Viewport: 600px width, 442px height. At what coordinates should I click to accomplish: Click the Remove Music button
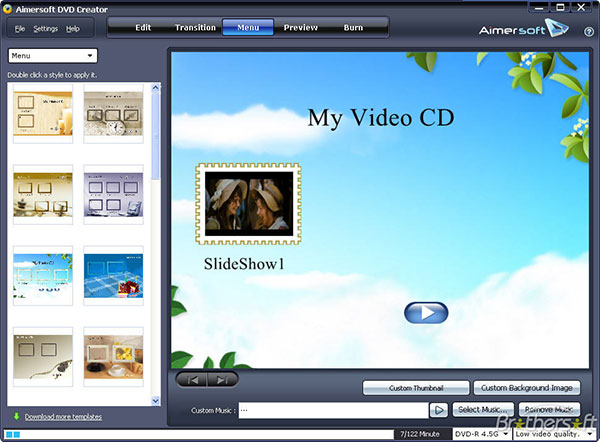pyautogui.click(x=549, y=410)
